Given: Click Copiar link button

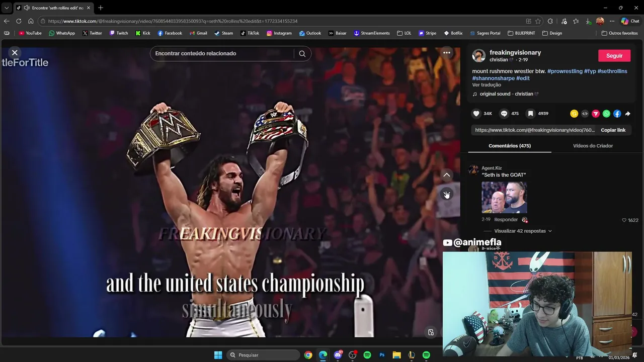Looking at the screenshot, I should 613,130.
